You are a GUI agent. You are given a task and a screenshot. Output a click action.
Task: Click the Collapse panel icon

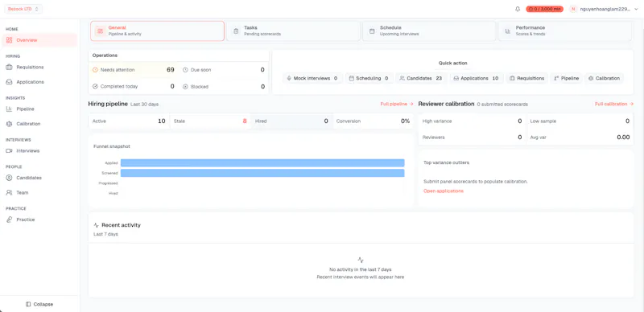tap(28, 304)
